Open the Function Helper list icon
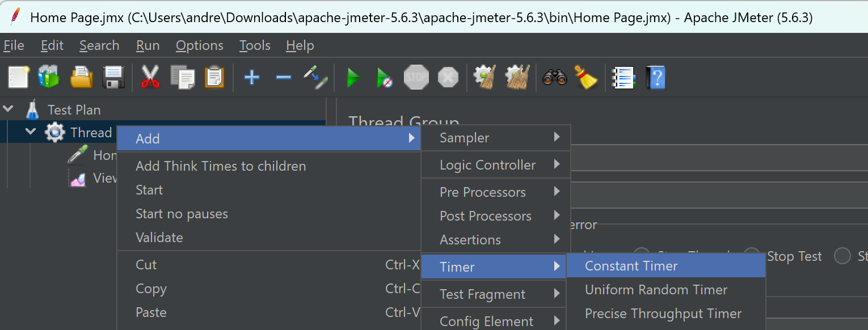Image resolution: width=868 pixels, height=330 pixels. click(x=623, y=77)
